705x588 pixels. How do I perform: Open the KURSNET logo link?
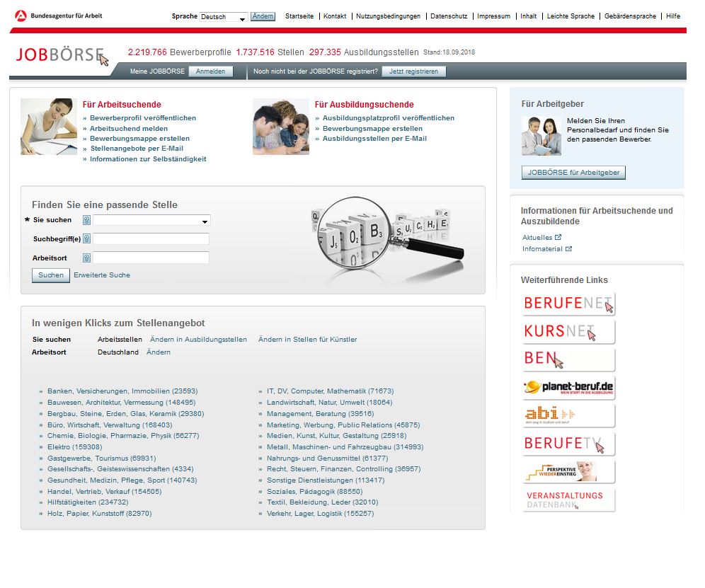(x=569, y=332)
